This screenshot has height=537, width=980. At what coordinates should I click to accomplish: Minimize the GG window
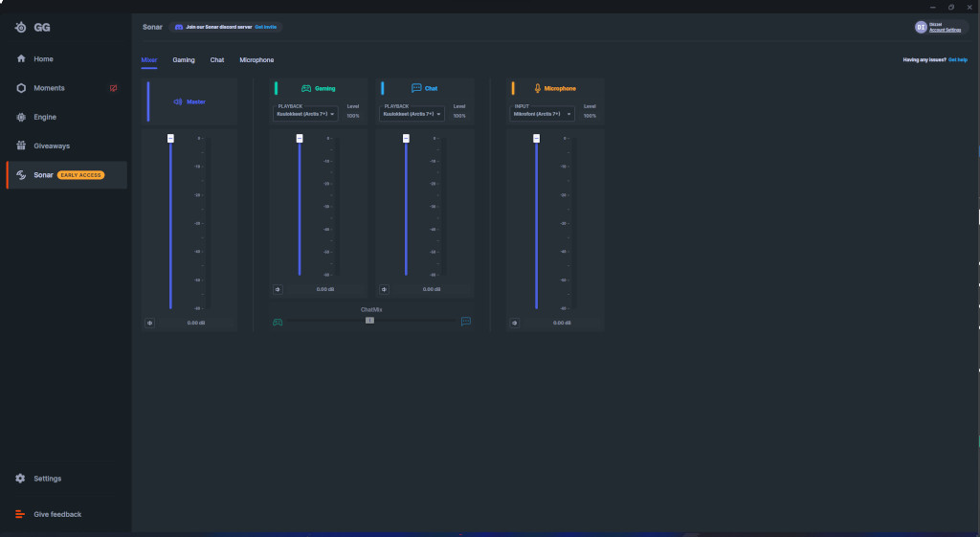tap(932, 7)
